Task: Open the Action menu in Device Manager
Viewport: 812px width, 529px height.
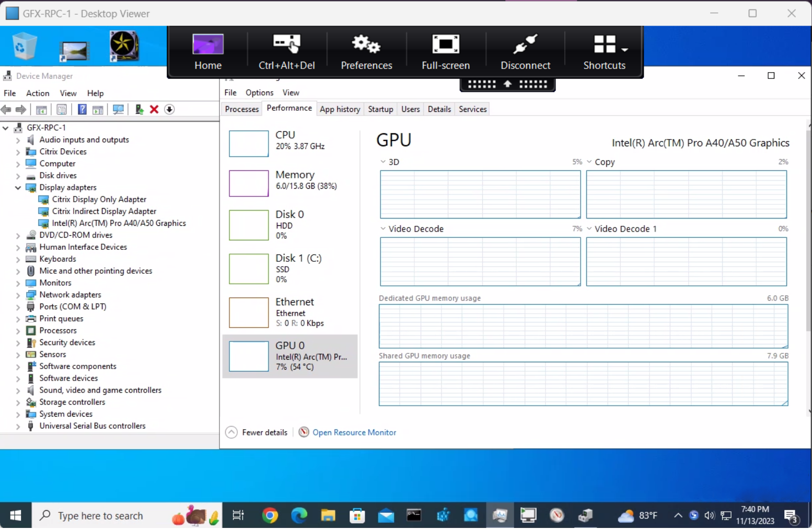Action: click(x=38, y=93)
